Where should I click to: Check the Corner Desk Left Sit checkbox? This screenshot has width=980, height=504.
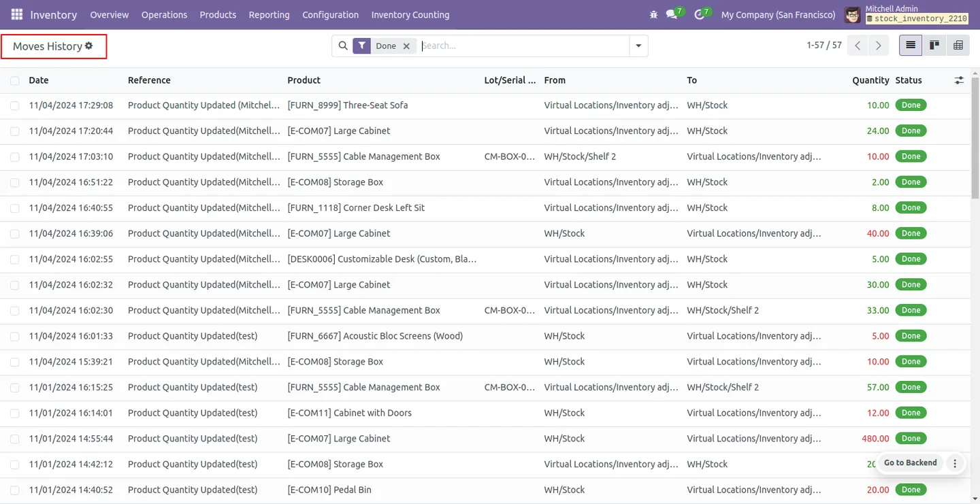pyautogui.click(x=15, y=208)
